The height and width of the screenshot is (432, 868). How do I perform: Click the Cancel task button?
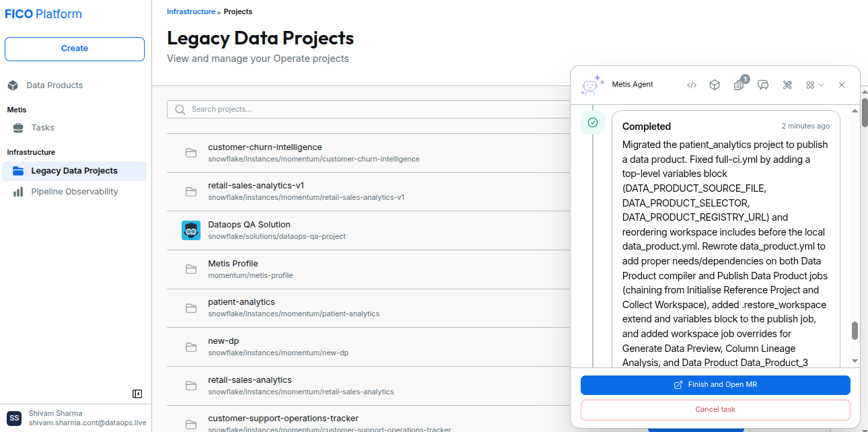pyautogui.click(x=715, y=410)
